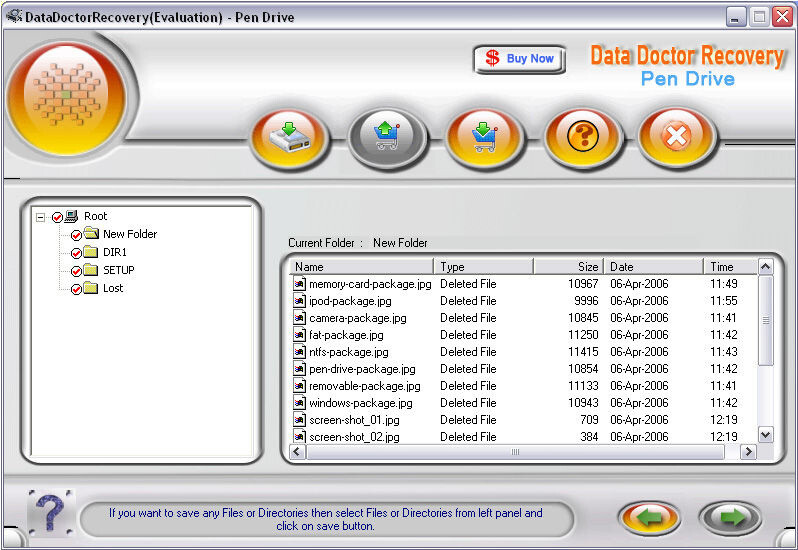
Task: Click size value 10967 in first row
Action: click(583, 284)
